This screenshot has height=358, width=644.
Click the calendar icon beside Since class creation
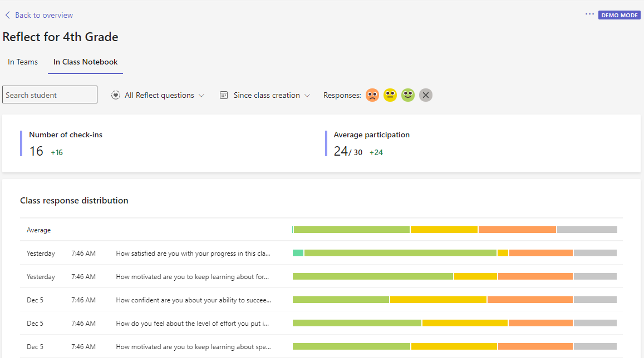click(224, 95)
